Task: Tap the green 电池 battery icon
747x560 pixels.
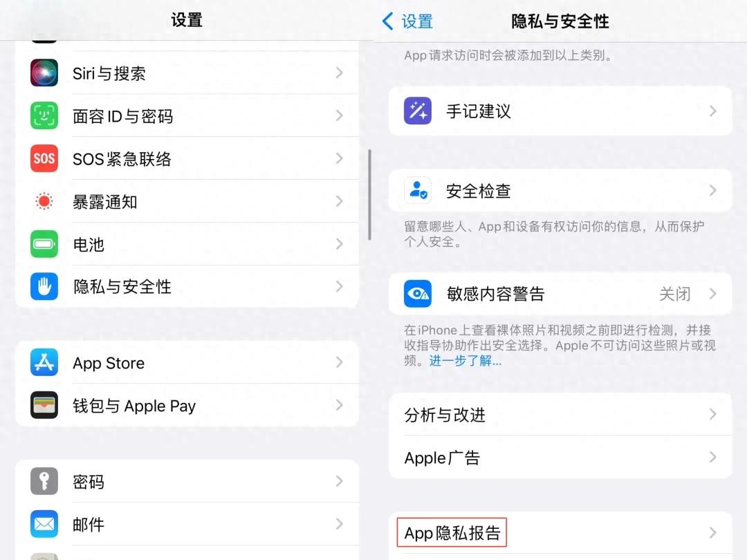Action: [44, 244]
